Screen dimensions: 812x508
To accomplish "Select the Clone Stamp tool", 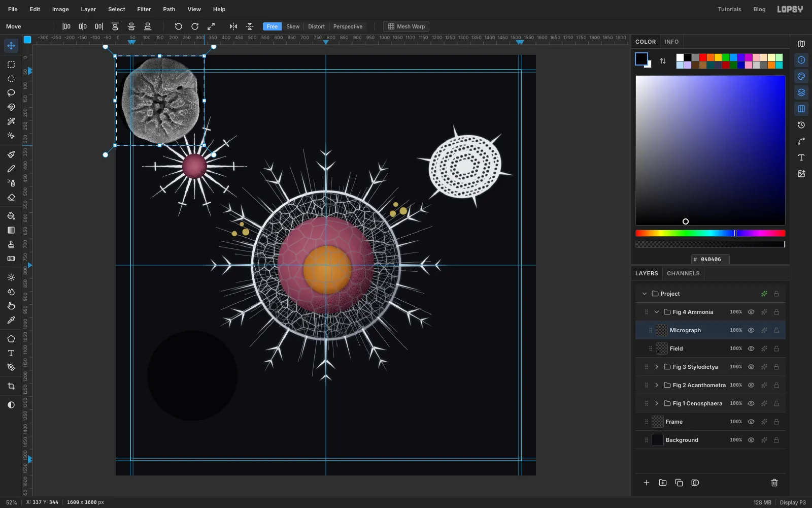I will (11, 244).
